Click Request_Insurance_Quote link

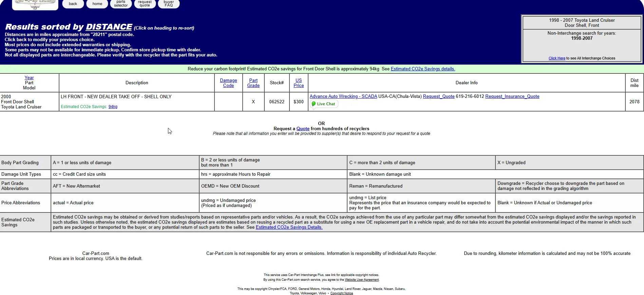[x=512, y=97]
